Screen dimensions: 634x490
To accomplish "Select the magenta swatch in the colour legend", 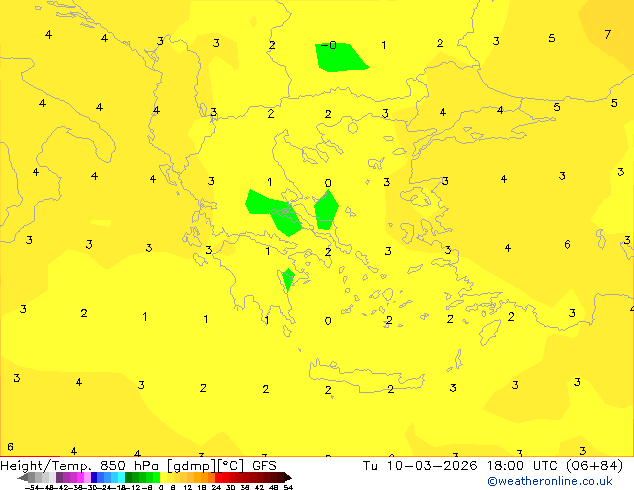I will tap(80, 478).
